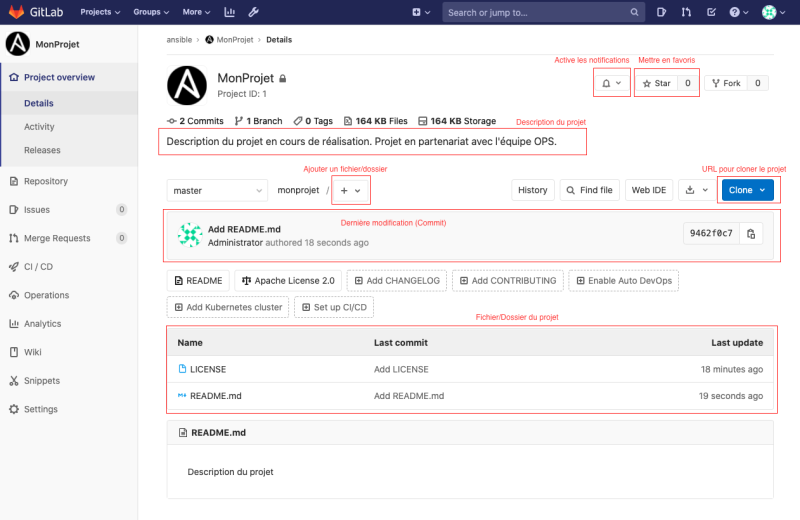Open Repository in the left sidebar
Image resolution: width=800 pixels, height=520 pixels.
(46, 181)
